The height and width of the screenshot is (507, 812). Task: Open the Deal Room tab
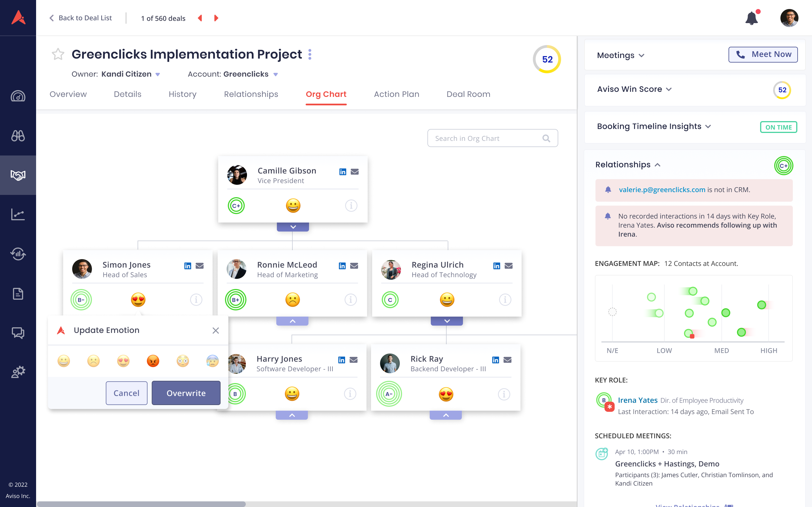point(468,94)
